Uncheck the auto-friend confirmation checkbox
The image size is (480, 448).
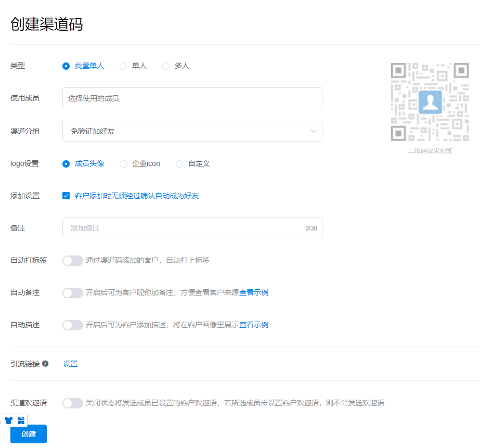pyautogui.click(x=66, y=196)
